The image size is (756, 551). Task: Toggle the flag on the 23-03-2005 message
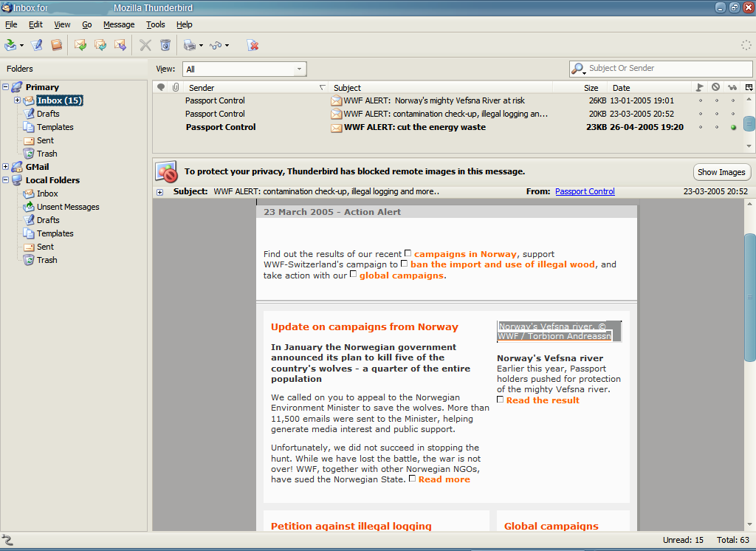(x=701, y=114)
